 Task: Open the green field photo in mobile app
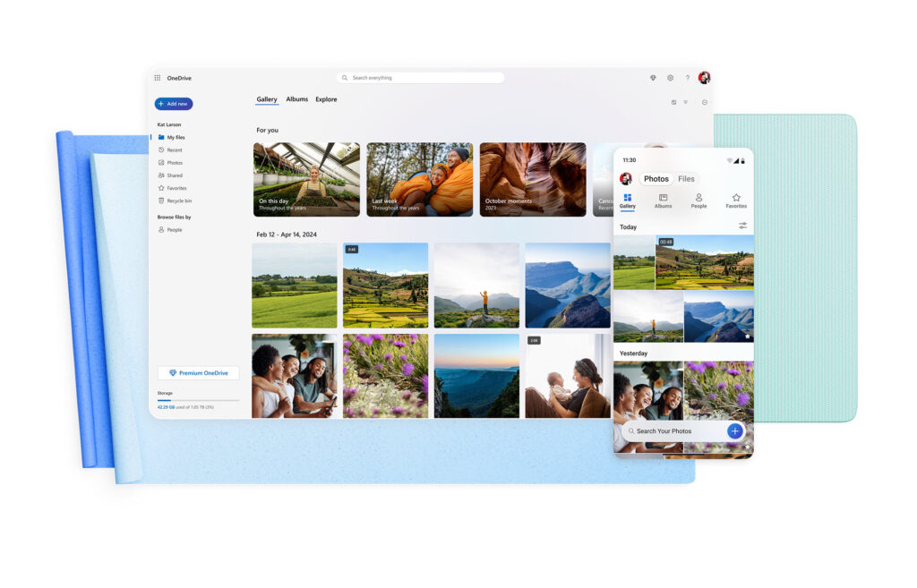[x=634, y=262]
